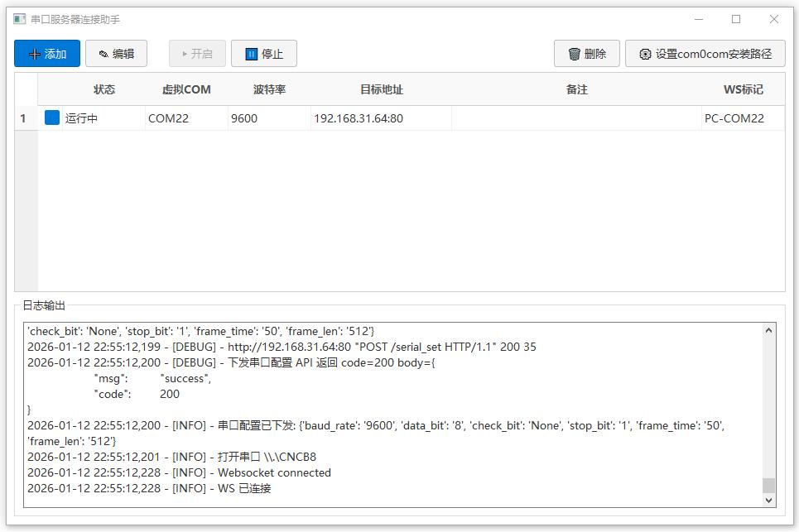Sort by the 波特率 column header
799x532 pixels.
pos(269,89)
